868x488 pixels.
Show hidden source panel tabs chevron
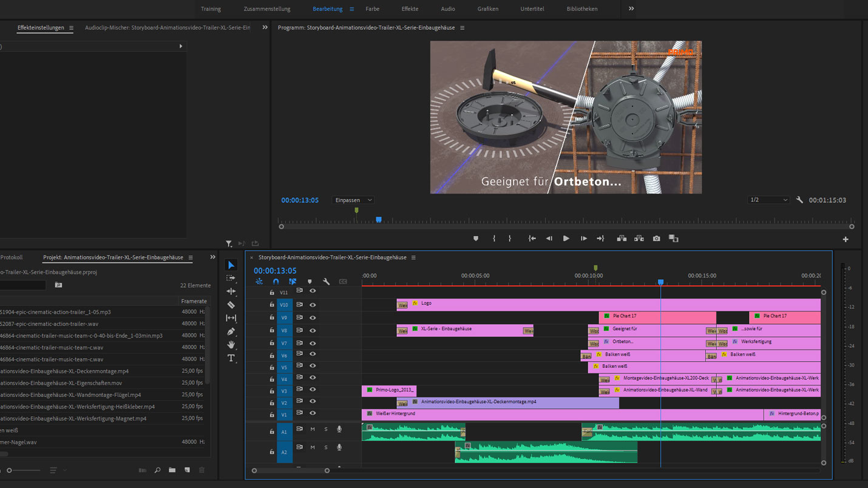tap(265, 27)
